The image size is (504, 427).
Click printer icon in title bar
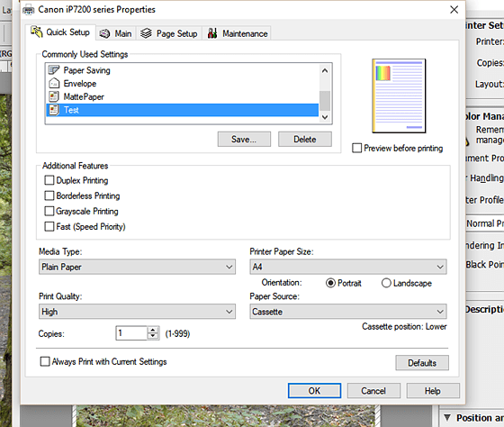(x=28, y=10)
